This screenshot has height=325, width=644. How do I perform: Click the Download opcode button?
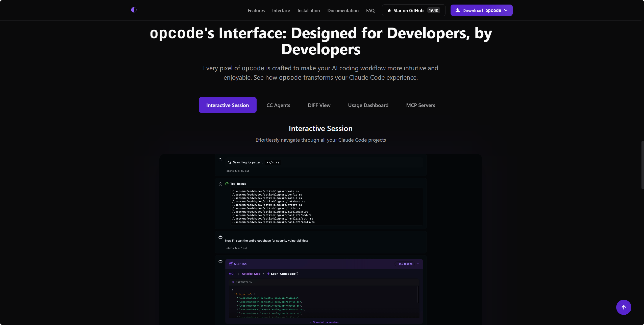[481, 10]
